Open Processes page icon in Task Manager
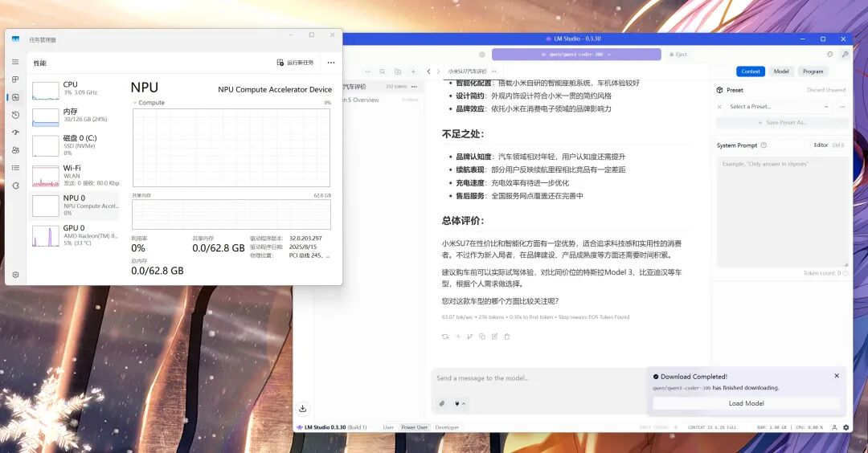The width and height of the screenshot is (868, 453). click(x=15, y=80)
